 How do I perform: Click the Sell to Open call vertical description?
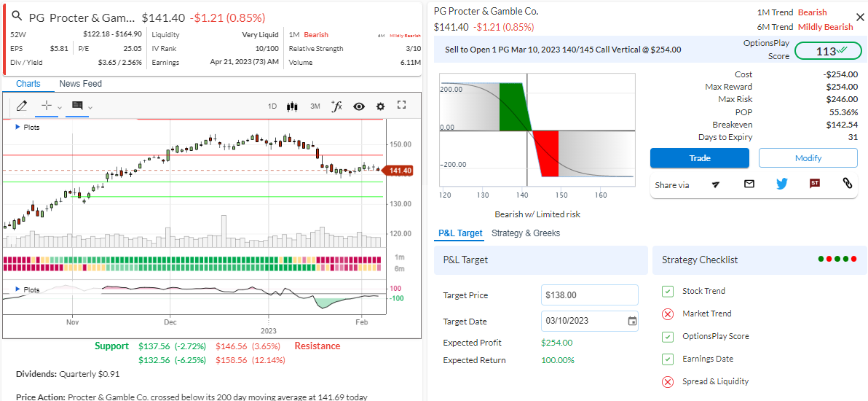[563, 50]
